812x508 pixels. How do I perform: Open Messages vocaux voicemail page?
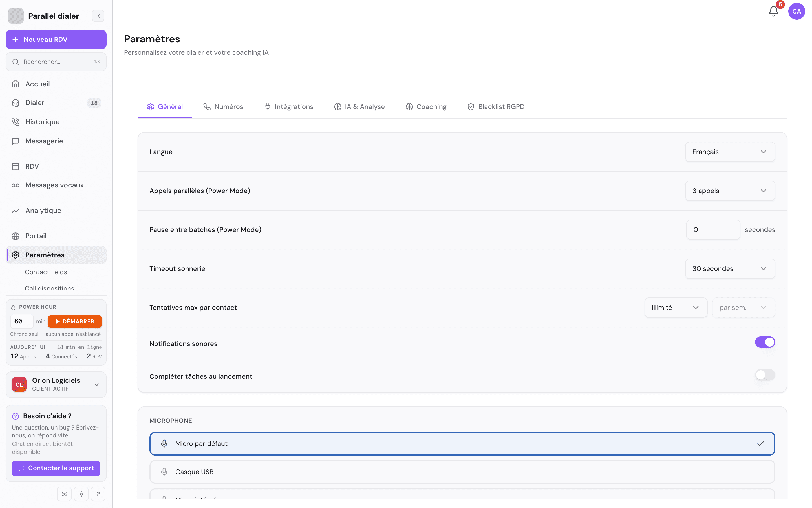coord(56,185)
